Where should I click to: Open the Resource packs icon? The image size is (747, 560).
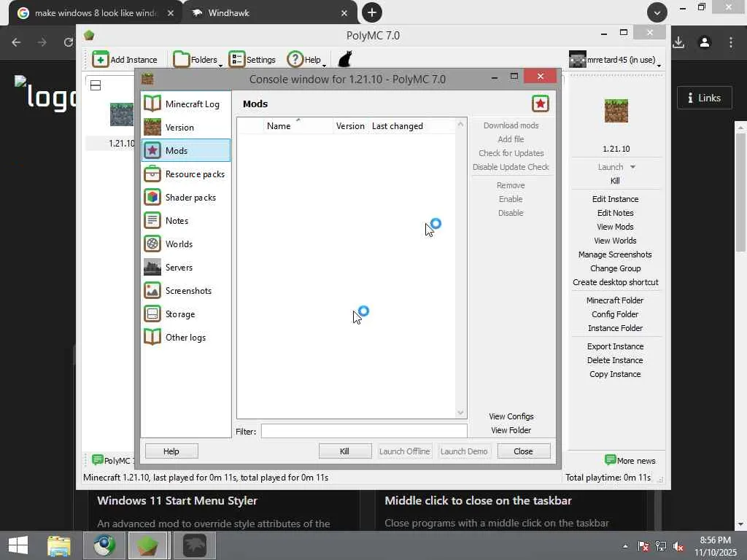[x=152, y=174]
